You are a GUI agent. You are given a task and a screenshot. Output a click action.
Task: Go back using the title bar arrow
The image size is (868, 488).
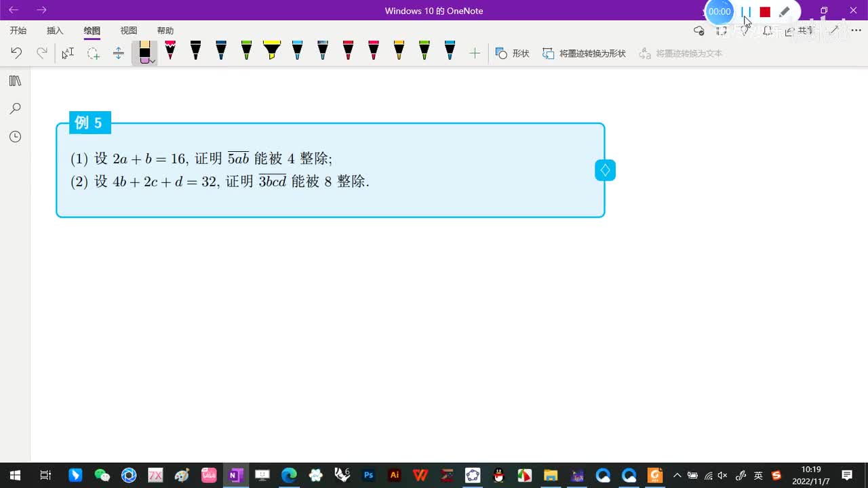pos(14,10)
